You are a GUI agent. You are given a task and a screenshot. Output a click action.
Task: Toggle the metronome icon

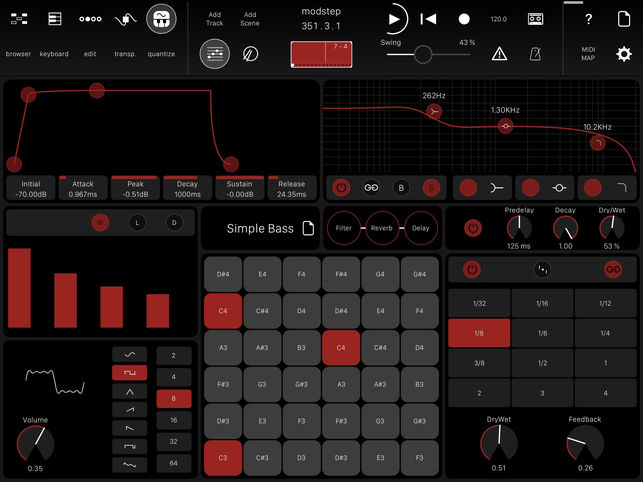pyautogui.click(x=535, y=54)
